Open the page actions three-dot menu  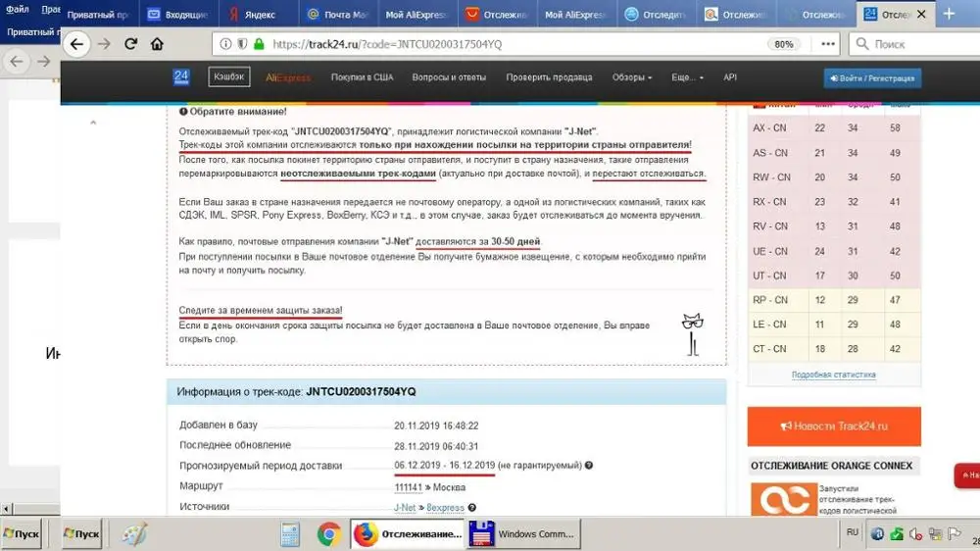pyautogui.click(x=828, y=44)
